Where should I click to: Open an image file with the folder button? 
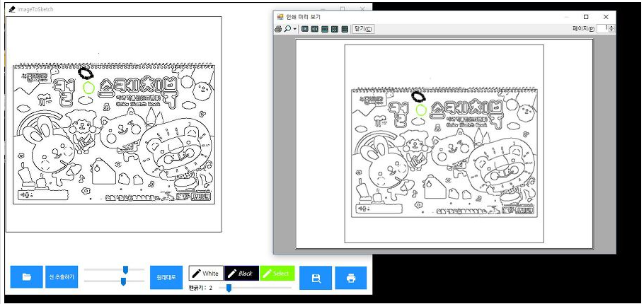(27, 277)
